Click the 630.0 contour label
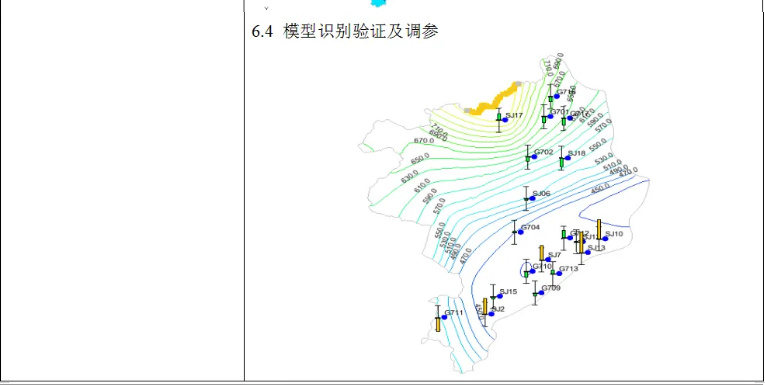 [x=410, y=176]
